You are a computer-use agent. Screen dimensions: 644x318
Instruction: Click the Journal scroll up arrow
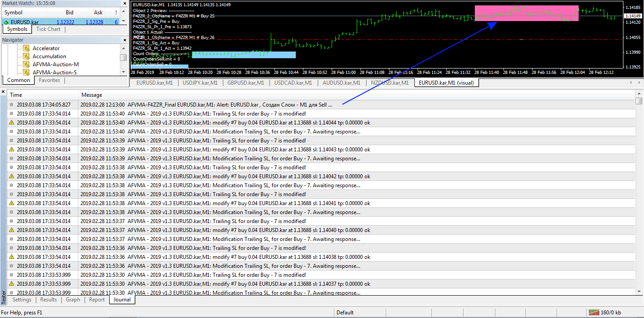click(639, 94)
